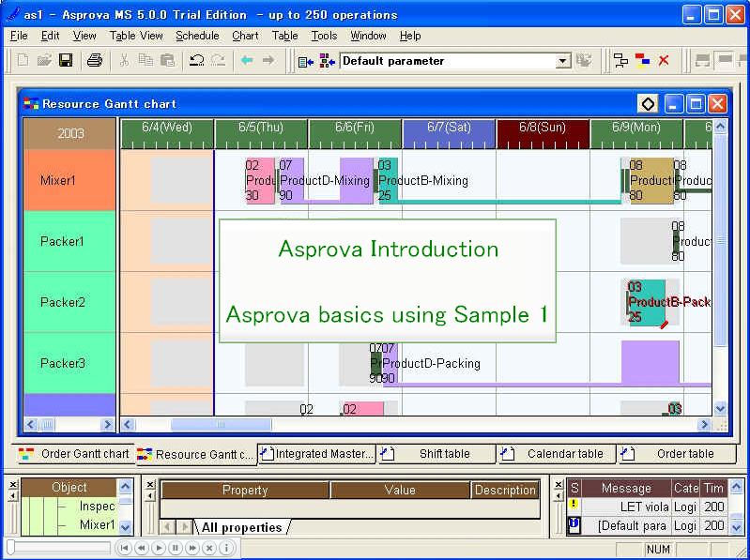Click the reschedule icon left of parameter box
Screen dimensions: 750x560
pos(305,61)
